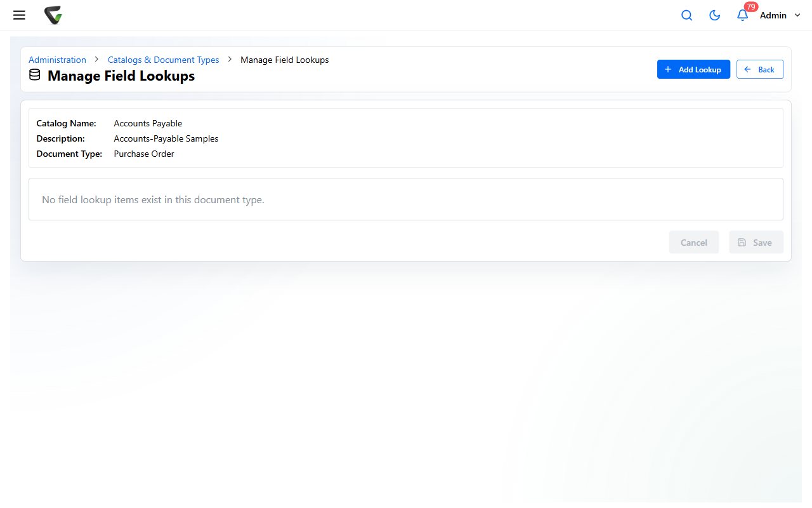Click the Cancel button

click(x=694, y=242)
